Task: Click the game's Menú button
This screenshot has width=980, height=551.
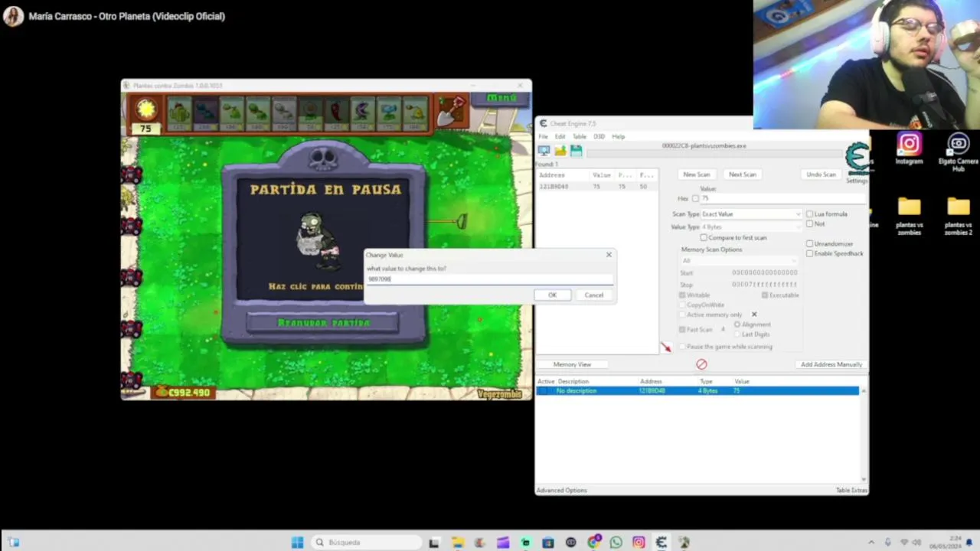Action: [502, 98]
